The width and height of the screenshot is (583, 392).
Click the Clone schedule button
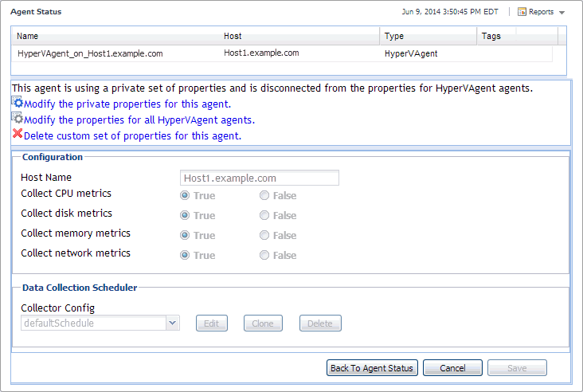263,323
